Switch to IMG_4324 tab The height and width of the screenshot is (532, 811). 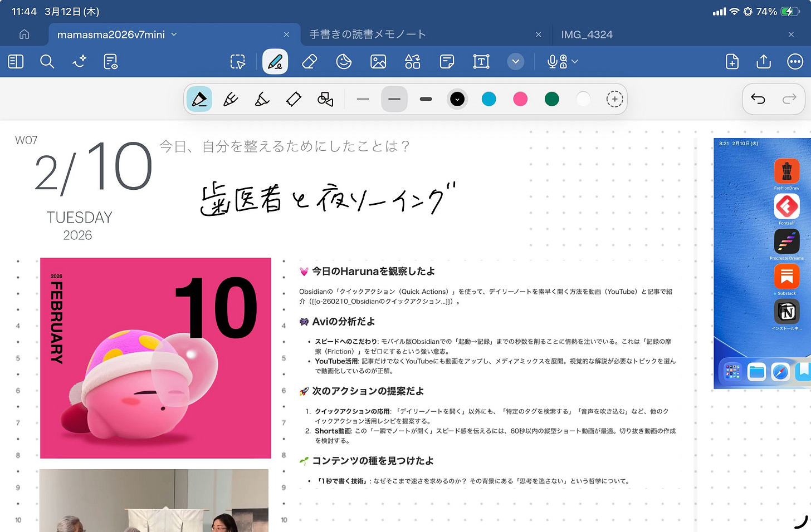(587, 35)
